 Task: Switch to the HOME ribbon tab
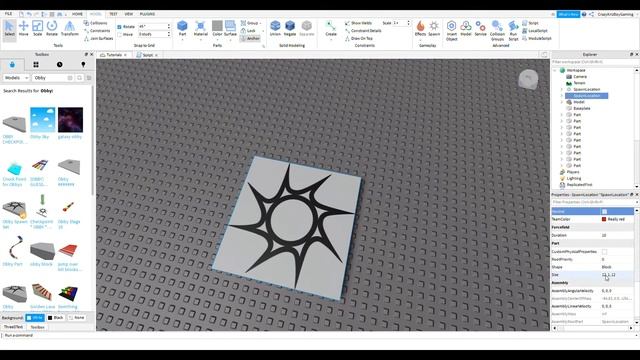click(x=77, y=14)
